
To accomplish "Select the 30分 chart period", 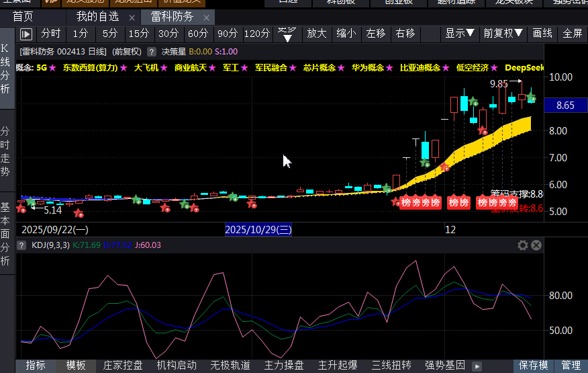I will (168, 34).
